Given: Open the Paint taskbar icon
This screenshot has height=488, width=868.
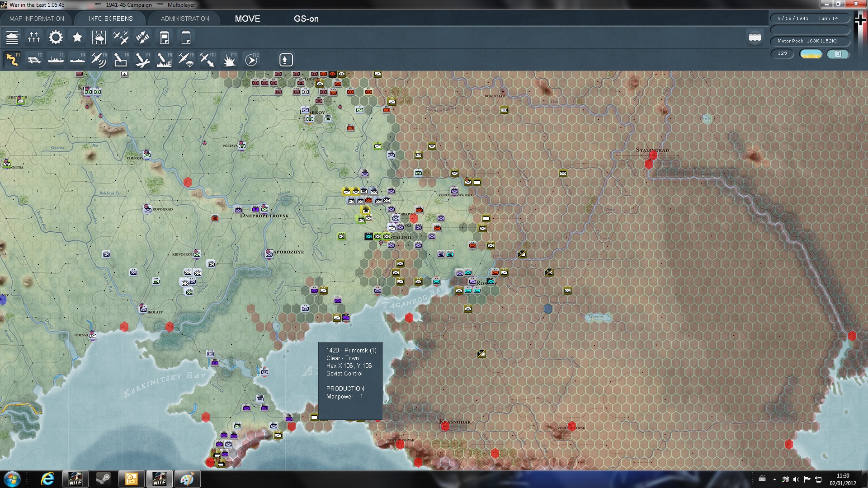Looking at the screenshot, I should tap(187, 479).
